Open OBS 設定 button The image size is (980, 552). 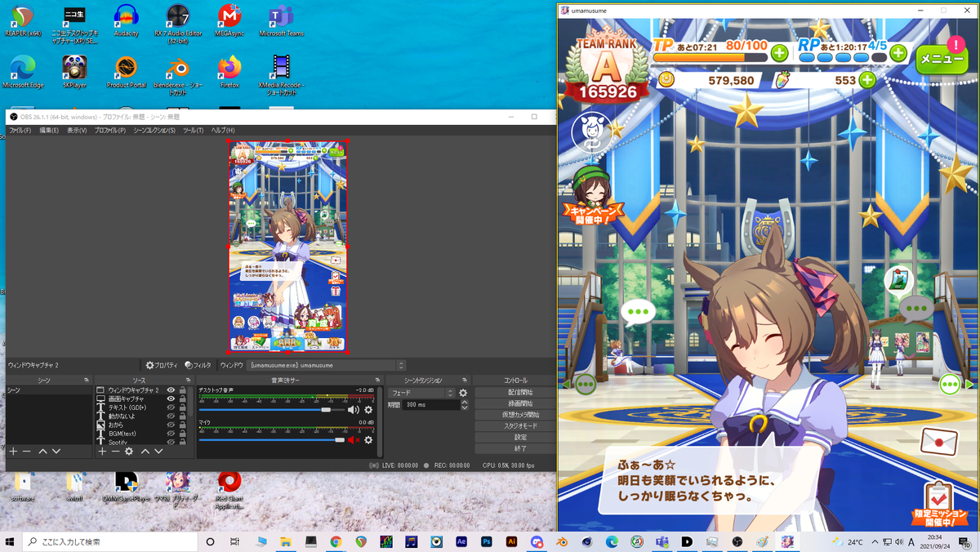point(514,437)
